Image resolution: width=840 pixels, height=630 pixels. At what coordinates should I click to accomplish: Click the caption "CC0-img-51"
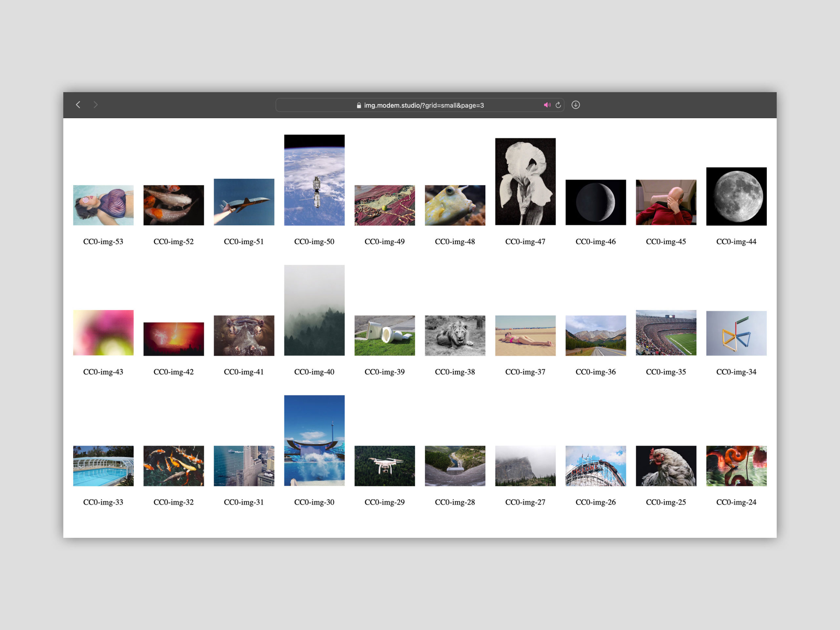[x=244, y=241]
